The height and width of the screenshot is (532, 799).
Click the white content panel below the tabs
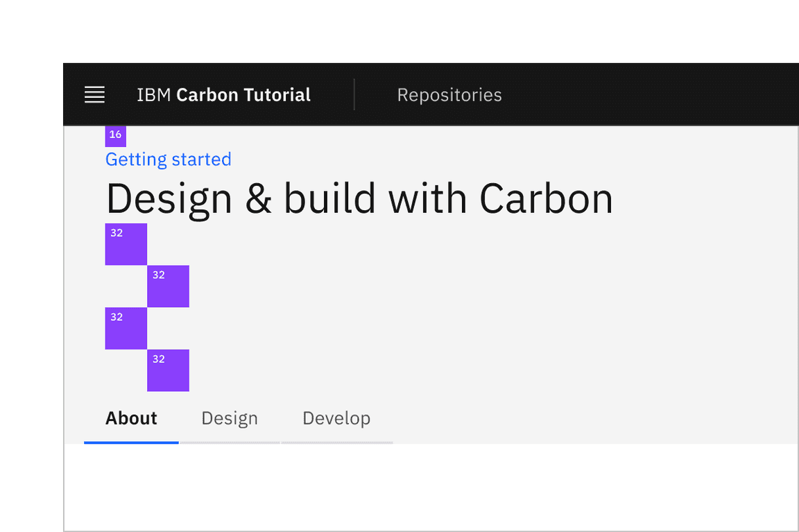(430, 486)
